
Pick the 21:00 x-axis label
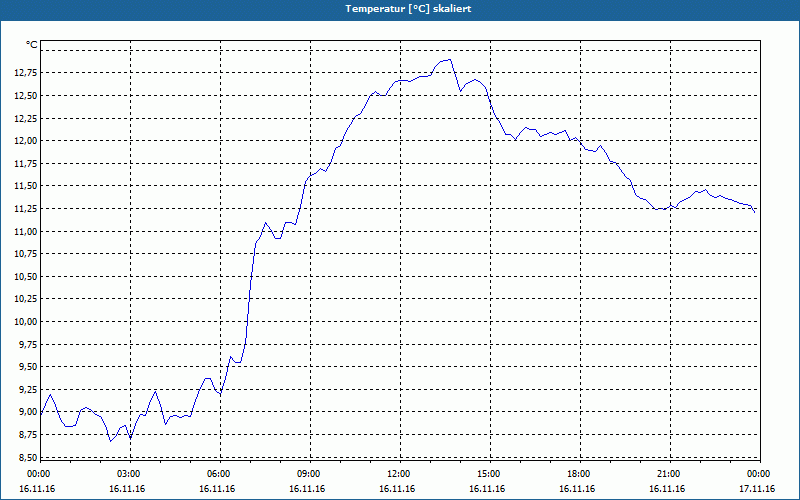[x=669, y=474]
